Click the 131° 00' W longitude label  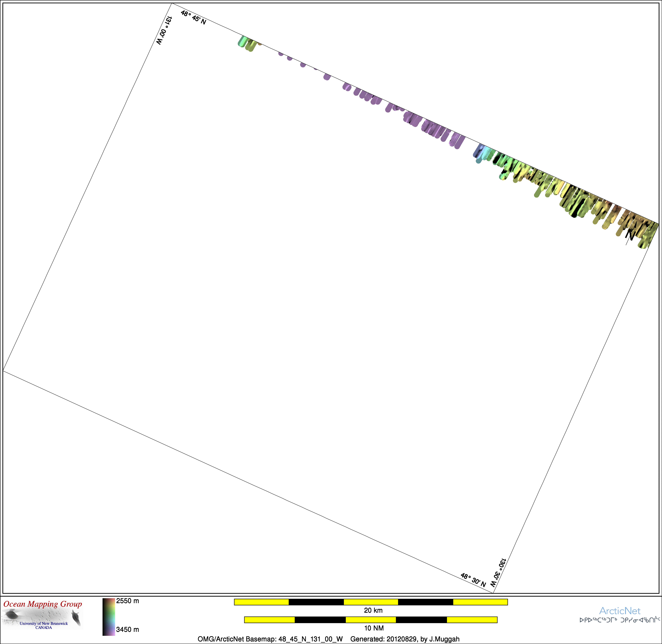pos(164,31)
